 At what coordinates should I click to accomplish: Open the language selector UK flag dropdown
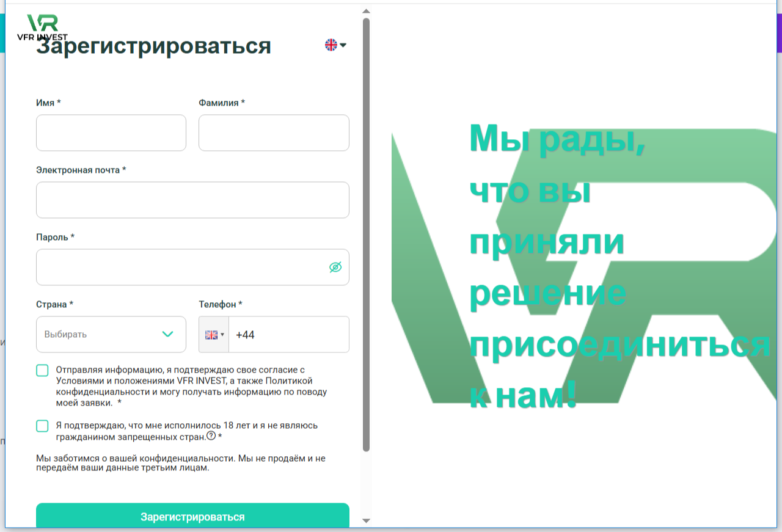[335, 45]
